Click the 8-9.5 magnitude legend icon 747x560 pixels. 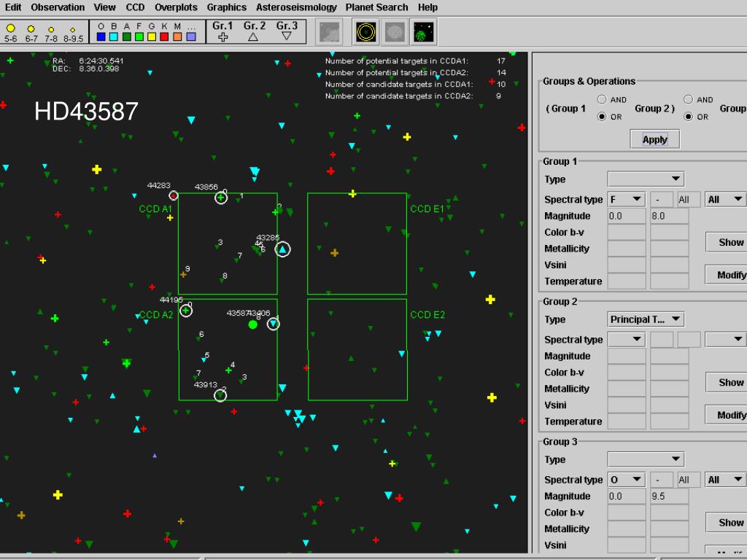72,30
